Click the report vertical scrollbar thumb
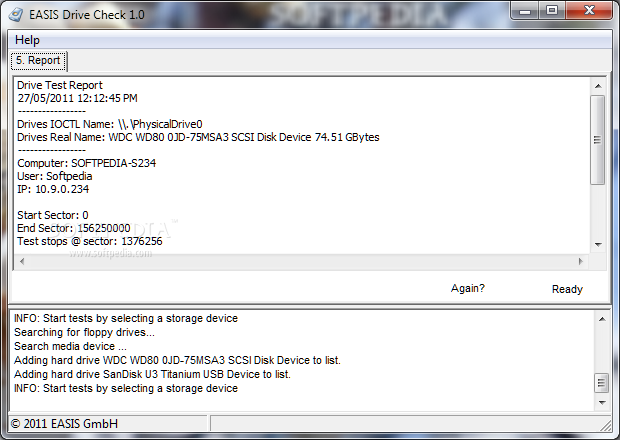Screen dimensions: 620x440 click(597, 140)
